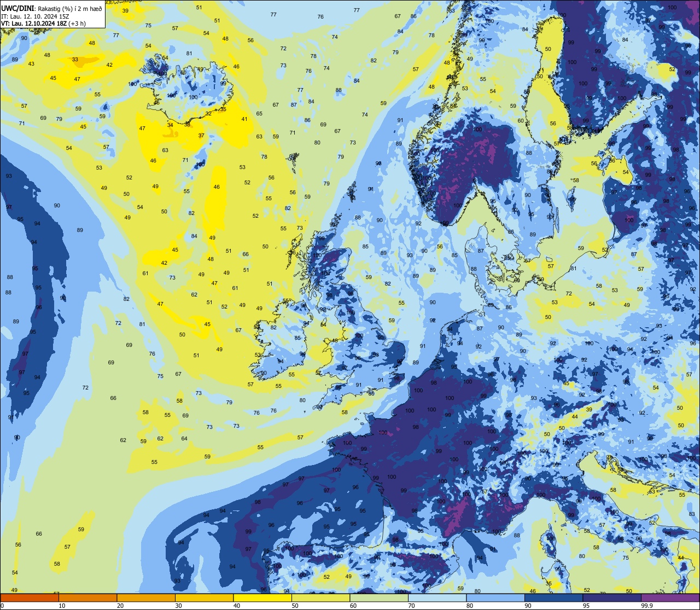Click the legend tick label '10'

62,606
